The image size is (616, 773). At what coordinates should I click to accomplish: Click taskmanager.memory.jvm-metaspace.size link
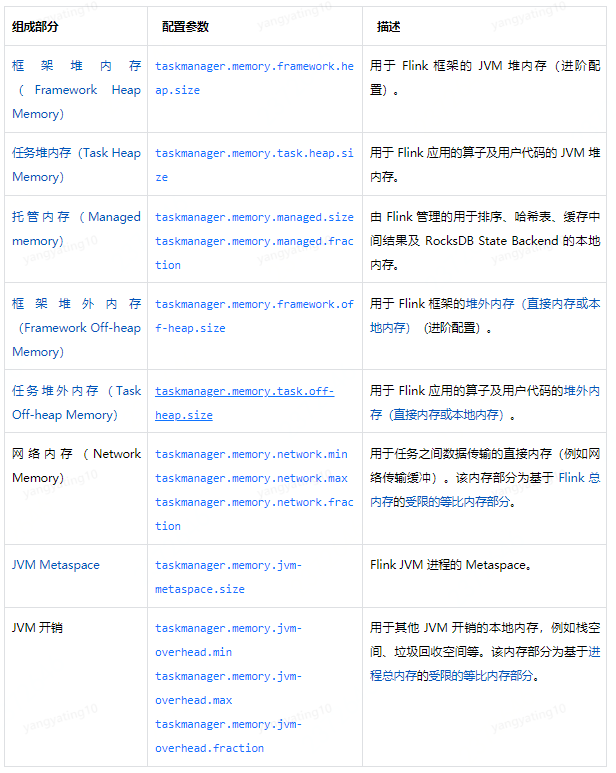click(228, 577)
